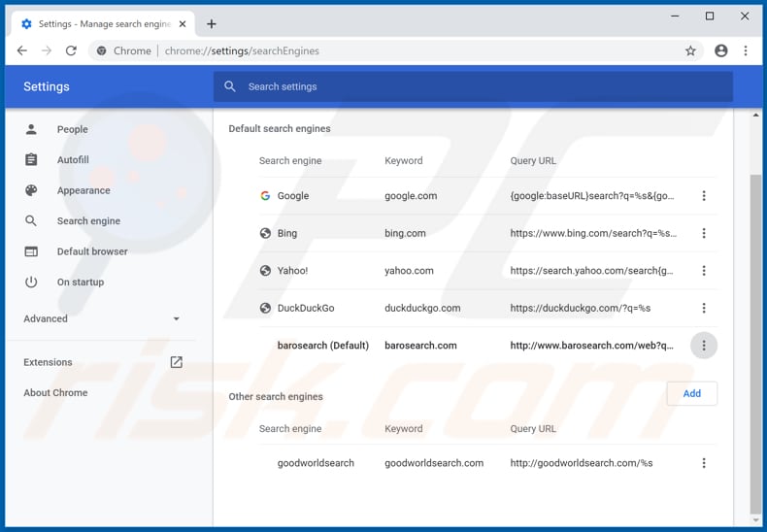Click the barosearch (Default) engine name
Screen dimensions: 767x532
[323, 346]
